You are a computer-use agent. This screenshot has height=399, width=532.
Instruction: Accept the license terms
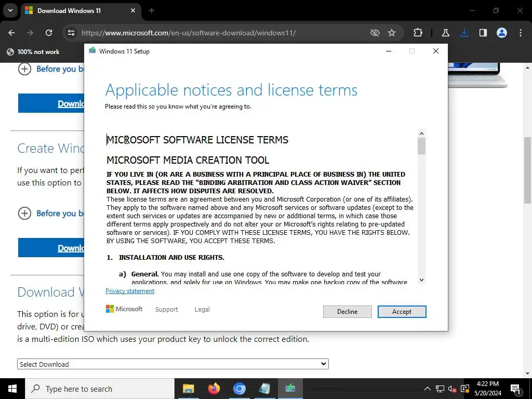pyautogui.click(x=402, y=312)
